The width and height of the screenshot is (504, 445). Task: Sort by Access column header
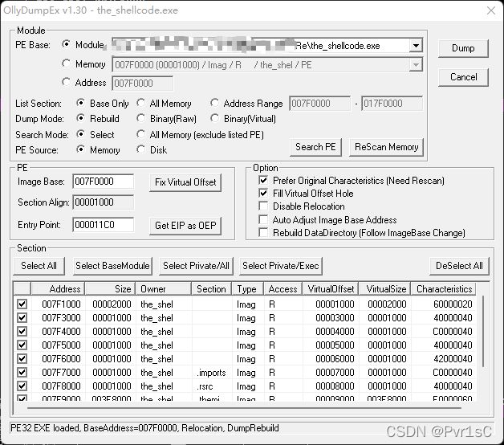(x=282, y=289)
